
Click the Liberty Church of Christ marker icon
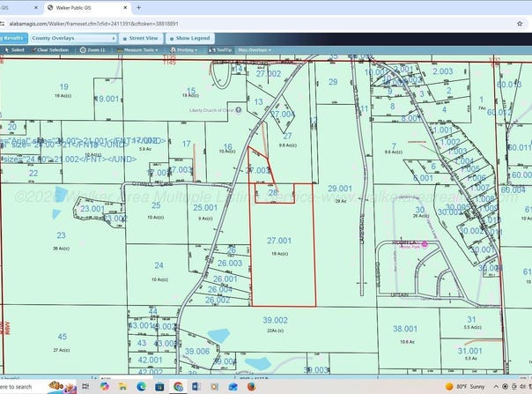(239, 110)
